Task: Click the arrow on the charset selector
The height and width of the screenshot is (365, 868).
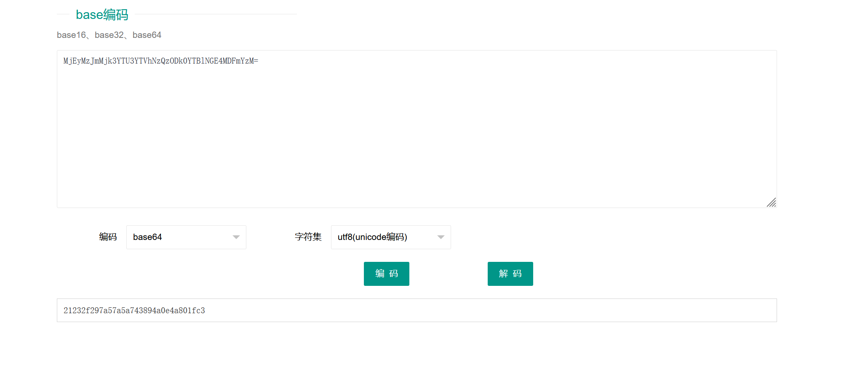Action: tap(441, 237)
